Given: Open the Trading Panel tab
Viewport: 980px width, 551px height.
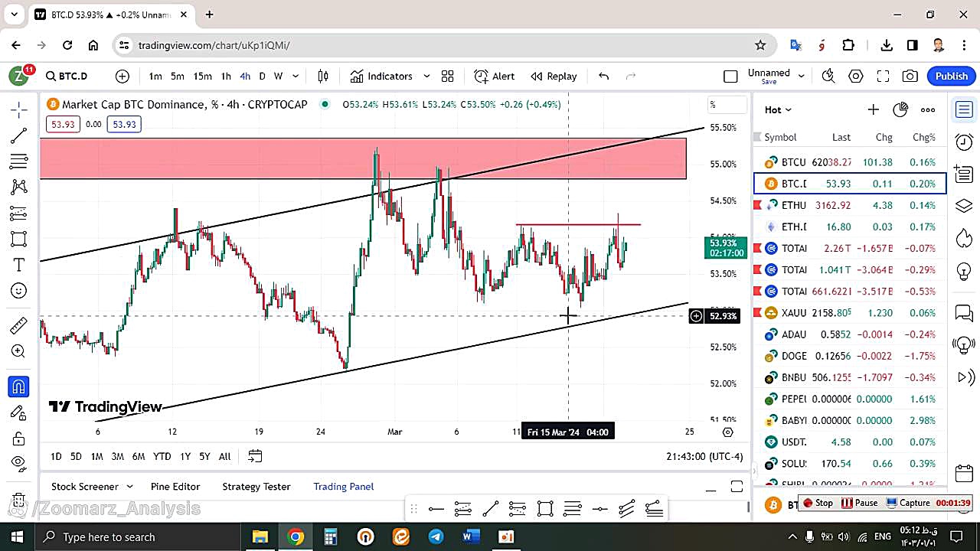Looking at the screenshot, I should [x=343, y=486].
